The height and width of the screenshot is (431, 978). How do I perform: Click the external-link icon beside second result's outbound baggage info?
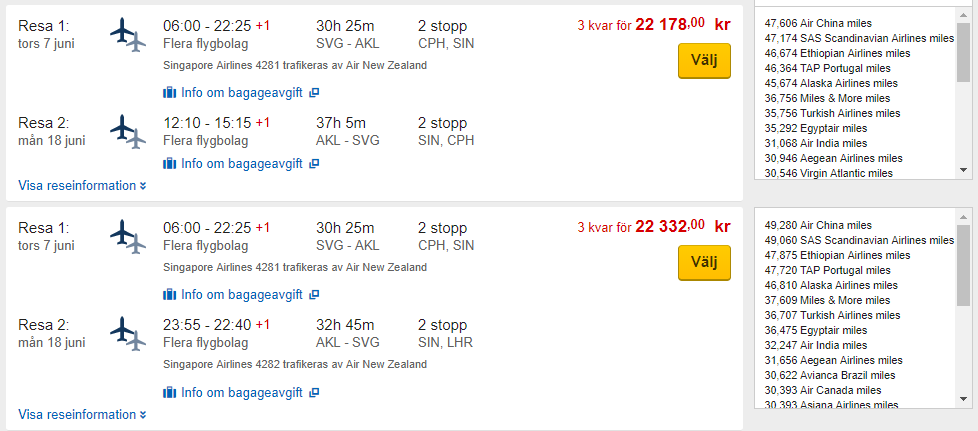coord(314,295)
